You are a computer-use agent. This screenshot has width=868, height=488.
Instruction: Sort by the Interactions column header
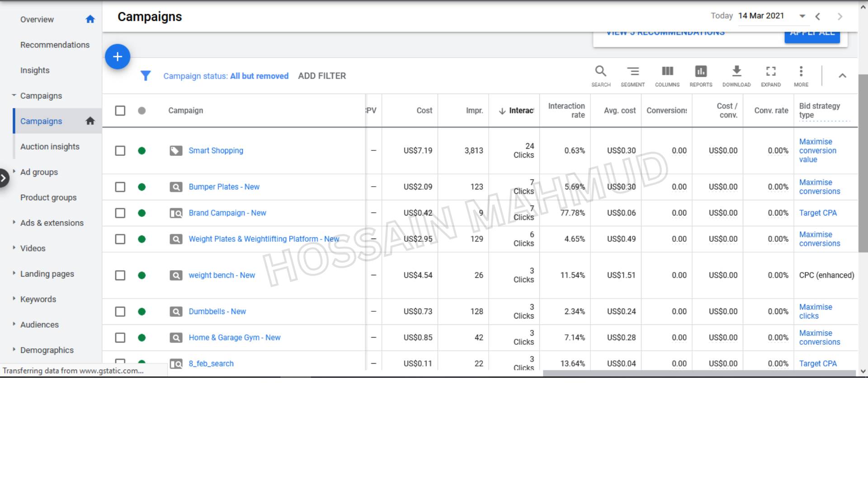[516, 111]
